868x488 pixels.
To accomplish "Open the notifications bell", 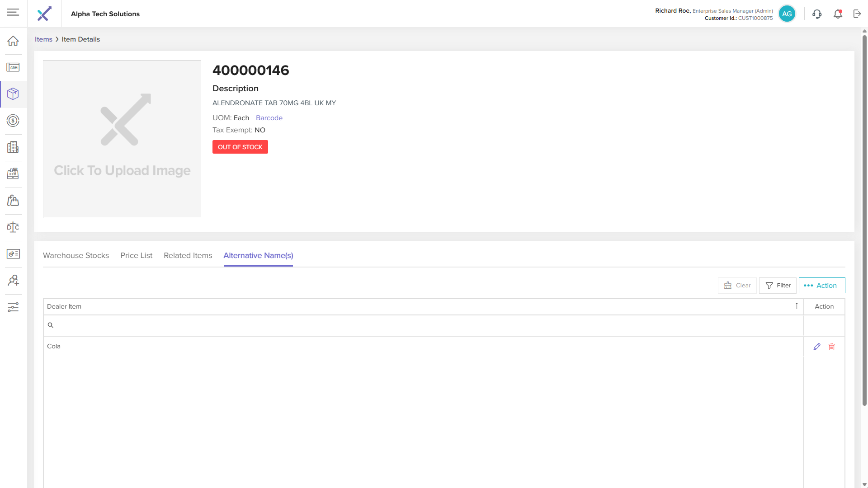I will coord(838,14).
